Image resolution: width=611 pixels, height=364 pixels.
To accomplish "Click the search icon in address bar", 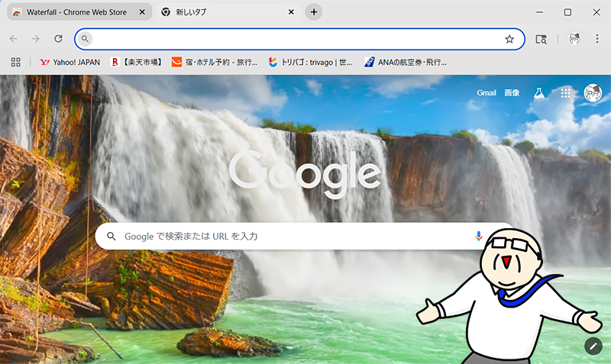I will point(85,39).
